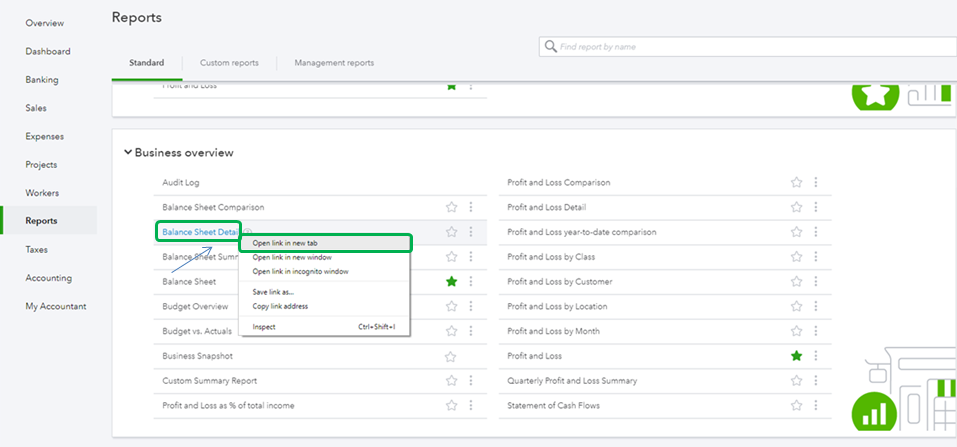Open the Audit Log report
The width and height of the screenshot is (957, 447).
[x=181, y=183]
